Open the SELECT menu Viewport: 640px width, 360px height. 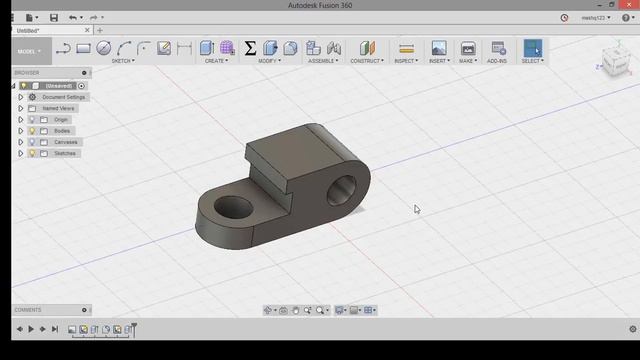[x=533, y=61]
